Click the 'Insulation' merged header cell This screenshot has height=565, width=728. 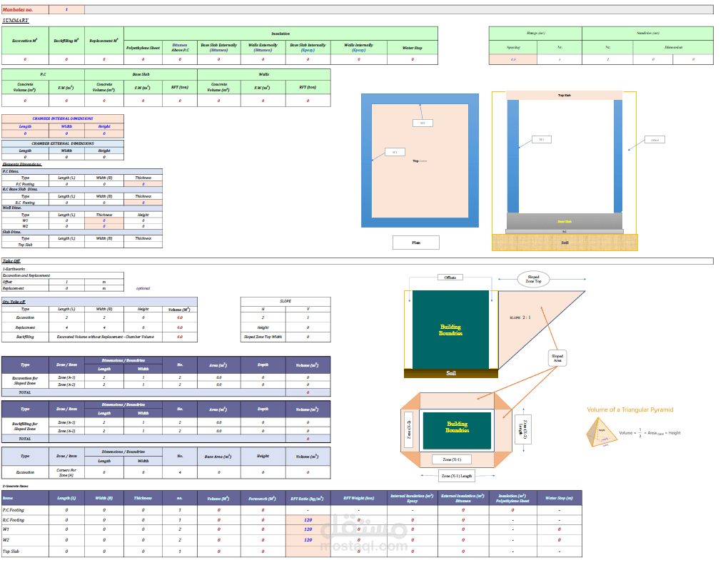[281, 34]
